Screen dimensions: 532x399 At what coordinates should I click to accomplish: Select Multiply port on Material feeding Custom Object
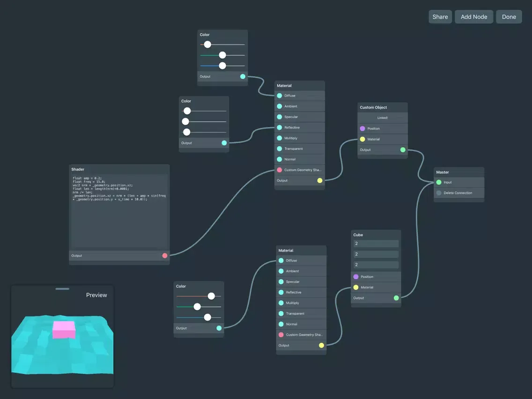click(x=279, y=138)
